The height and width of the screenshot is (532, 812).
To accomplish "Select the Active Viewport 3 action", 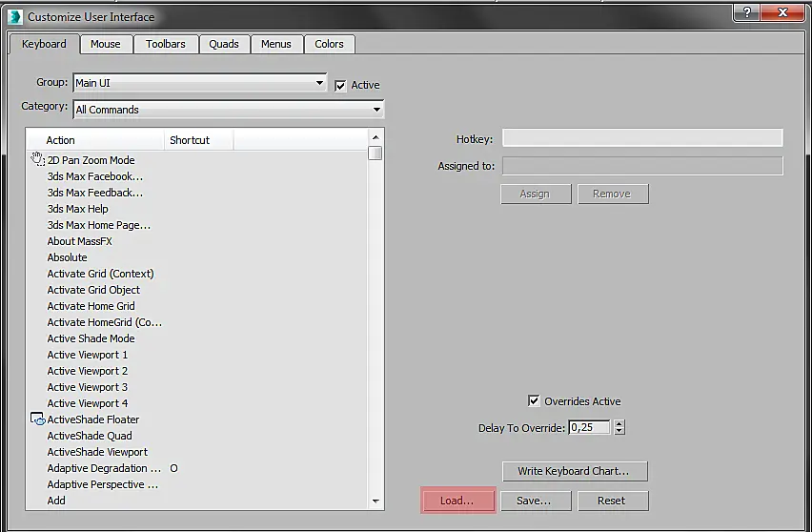I will (x=88, y=387).
